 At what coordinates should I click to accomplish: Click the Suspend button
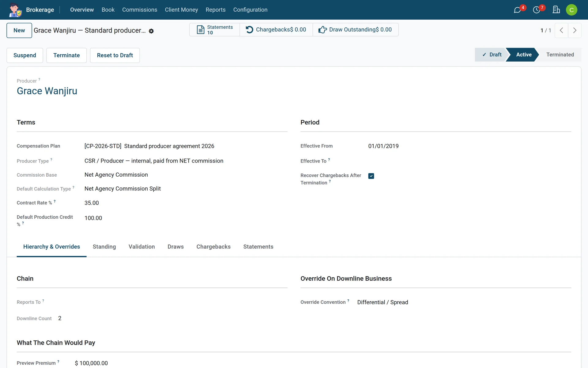pyautogui.click(x=25, y=56)
